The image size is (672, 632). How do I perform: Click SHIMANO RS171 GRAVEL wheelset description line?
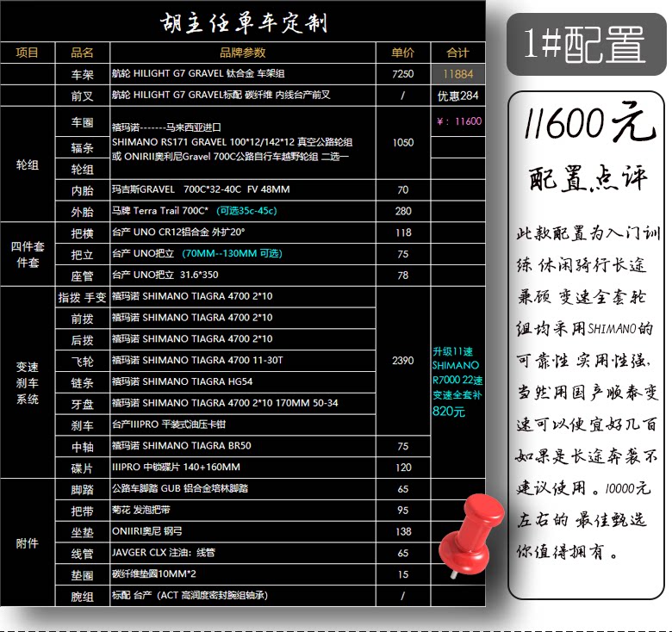tap(233, 142)
